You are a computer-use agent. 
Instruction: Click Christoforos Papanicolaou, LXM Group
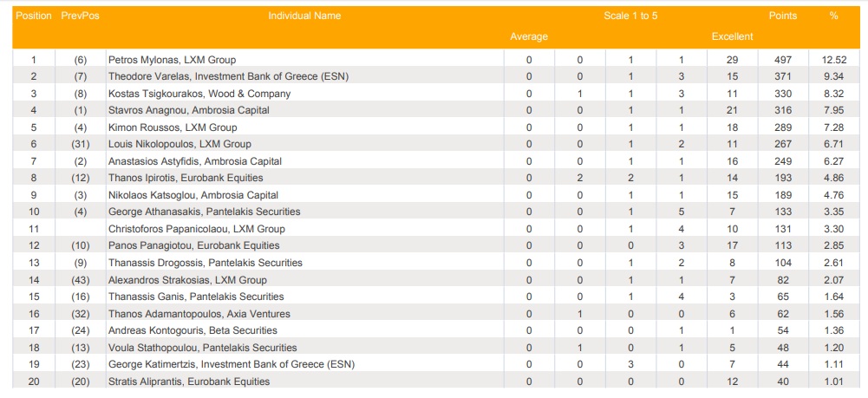196,229
